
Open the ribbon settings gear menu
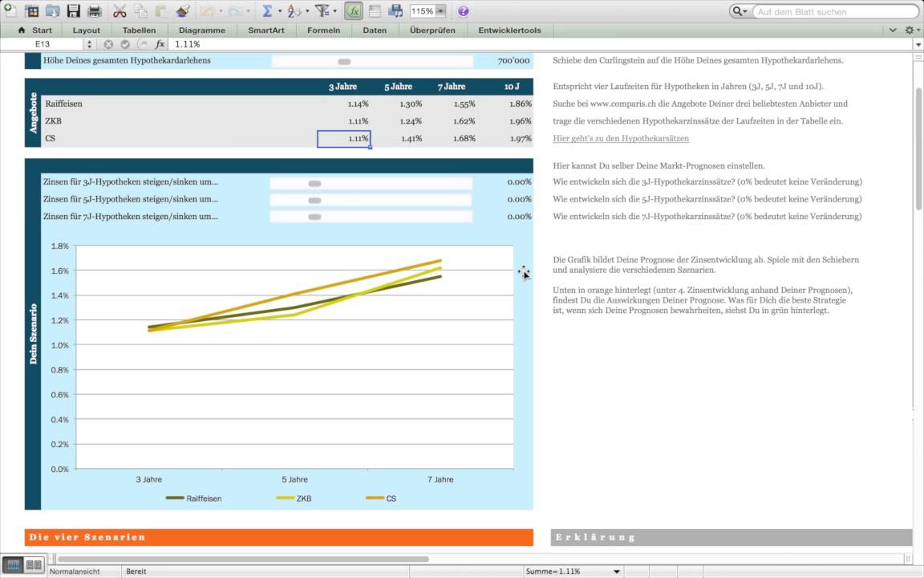pos(912,30)
